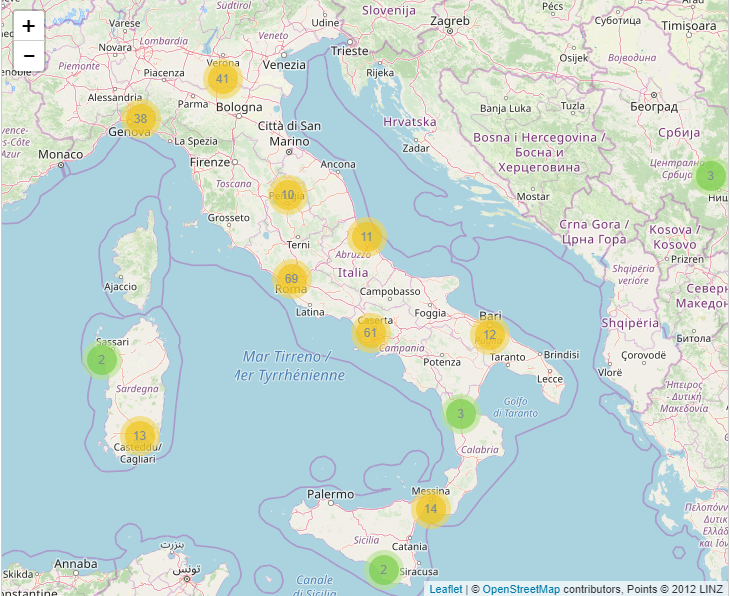This screenshot has height=596, width=730.
Task: Click the Mostar city label
Action: 533,196
